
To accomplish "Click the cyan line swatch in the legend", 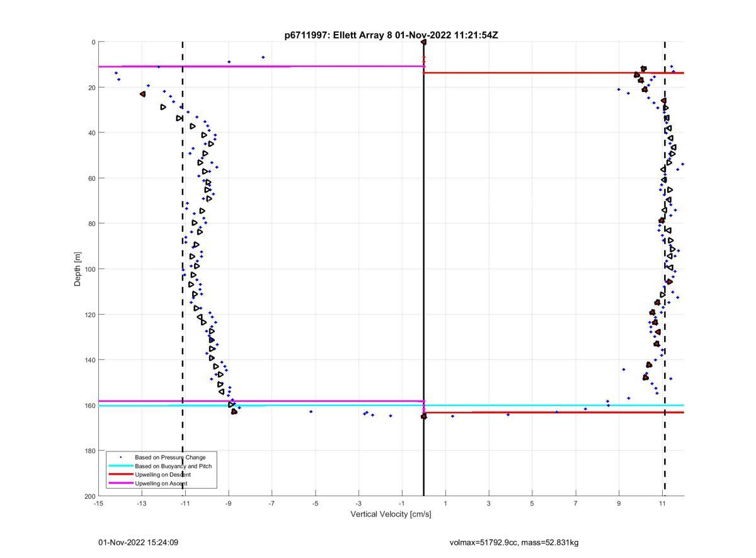I will pyautogui.click(x=120, y=466).
